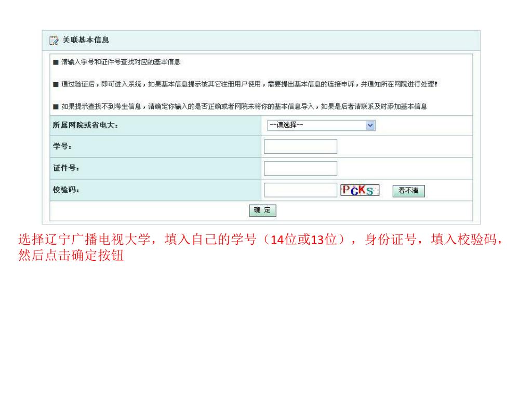The width and height of the screenshot is (532, 399).
Task: Click instruction line starting with 如果提示查找不到考生信息
Action: click(x=244, y=107)
